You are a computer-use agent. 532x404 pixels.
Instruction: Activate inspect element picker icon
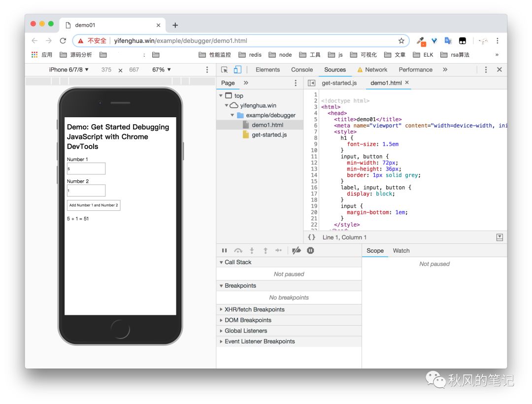224,69
